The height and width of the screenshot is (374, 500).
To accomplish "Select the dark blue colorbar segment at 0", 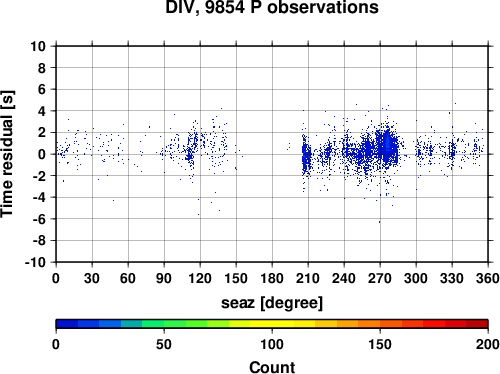I will click(67, 324).
